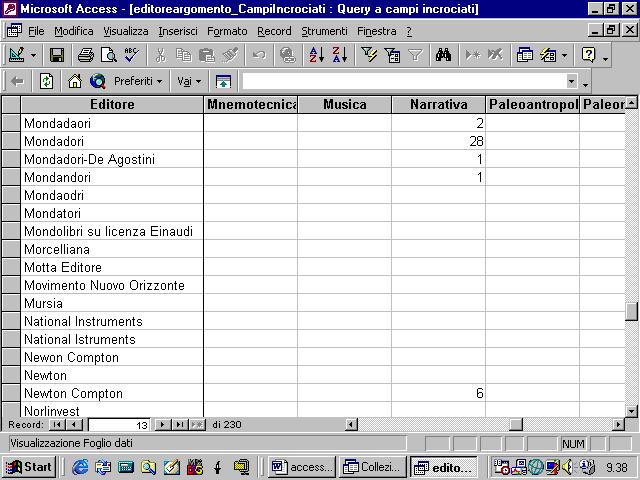Sort ascending A-Z icon

point(316,55)
